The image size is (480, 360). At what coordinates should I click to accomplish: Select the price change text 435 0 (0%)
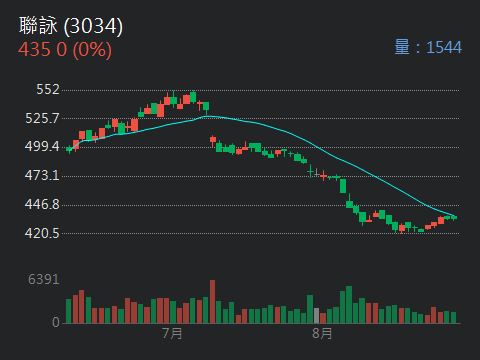tap(65, 50)
